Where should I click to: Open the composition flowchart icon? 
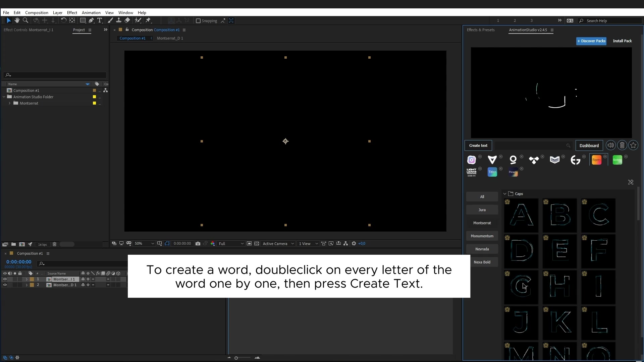(346, 244)
